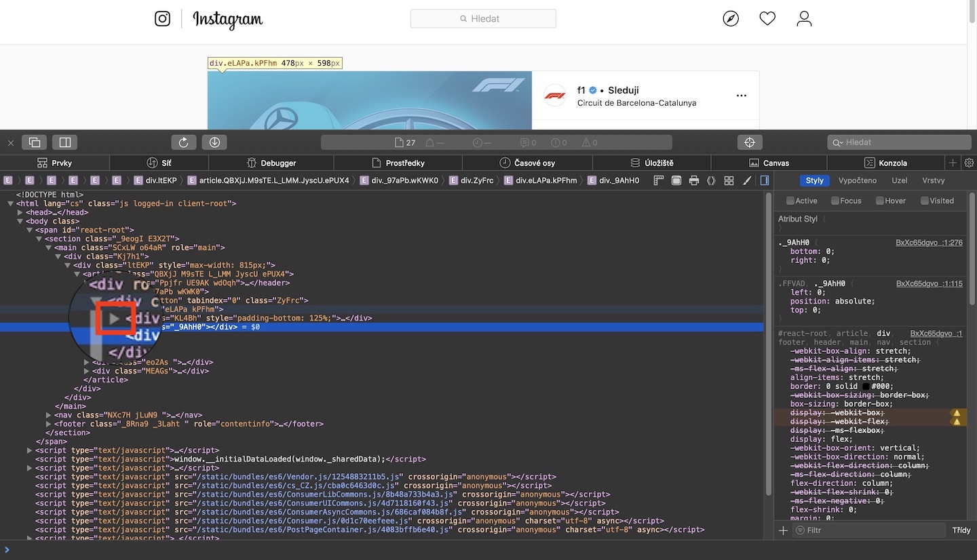Open Circuit de Barcelona-Catalunya location link
The image size is (977, 560).
point(636,103)
